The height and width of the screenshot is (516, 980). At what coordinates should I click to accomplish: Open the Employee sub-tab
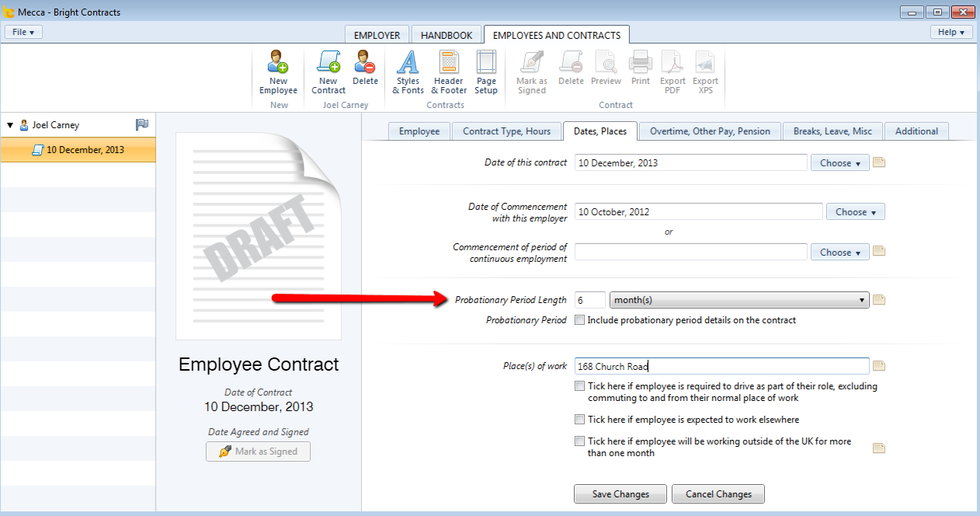pos(419,131)
